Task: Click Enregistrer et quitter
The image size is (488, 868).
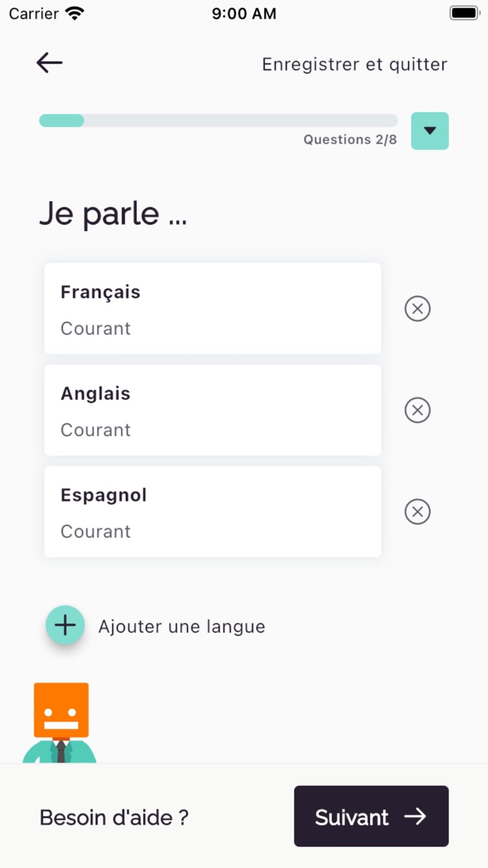Action: [x=354, y=64]
